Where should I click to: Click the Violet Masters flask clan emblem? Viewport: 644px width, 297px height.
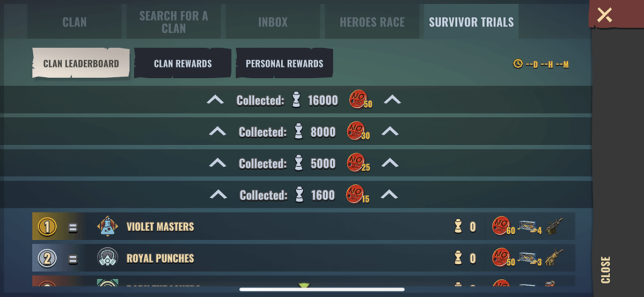[x=108, y=227]
